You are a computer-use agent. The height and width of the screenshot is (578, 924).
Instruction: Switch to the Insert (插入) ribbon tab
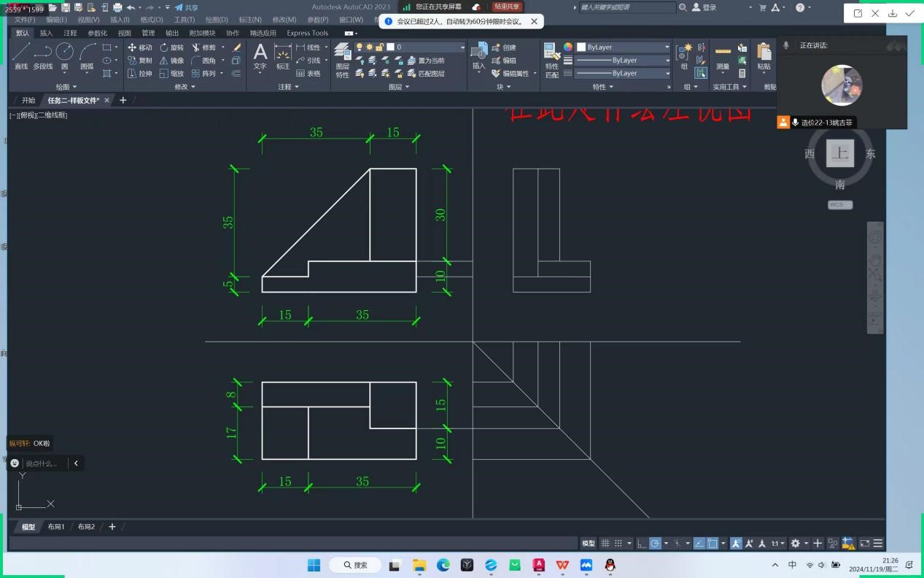[x=46, y=33]
